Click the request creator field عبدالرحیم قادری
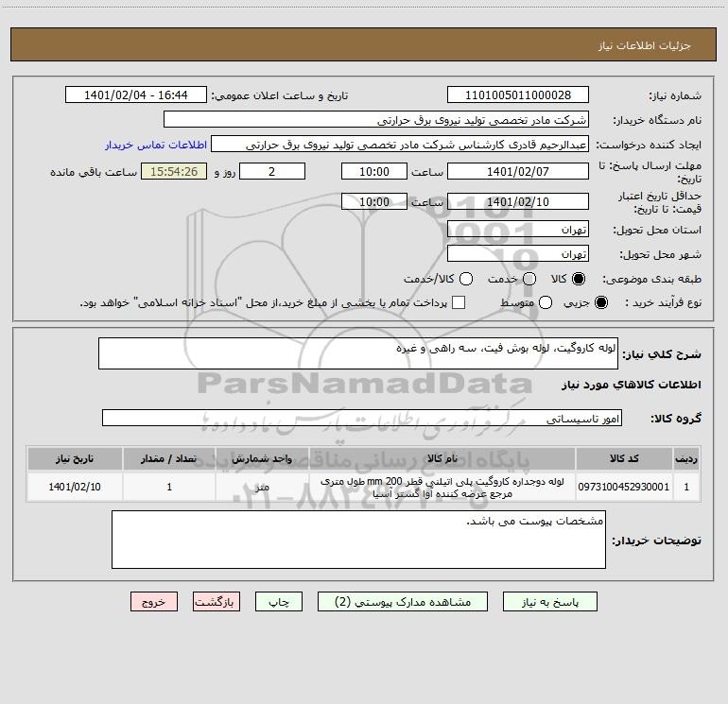 coord(400,145)
